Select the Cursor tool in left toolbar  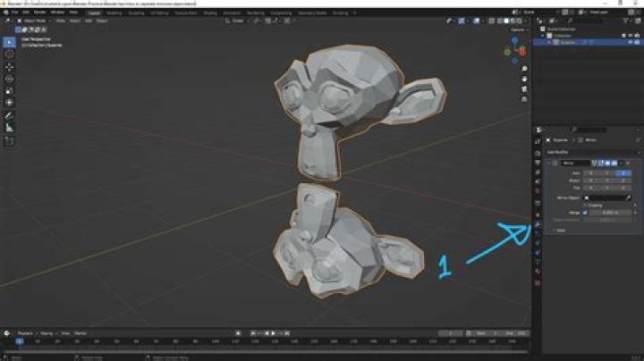click(10, 54)
